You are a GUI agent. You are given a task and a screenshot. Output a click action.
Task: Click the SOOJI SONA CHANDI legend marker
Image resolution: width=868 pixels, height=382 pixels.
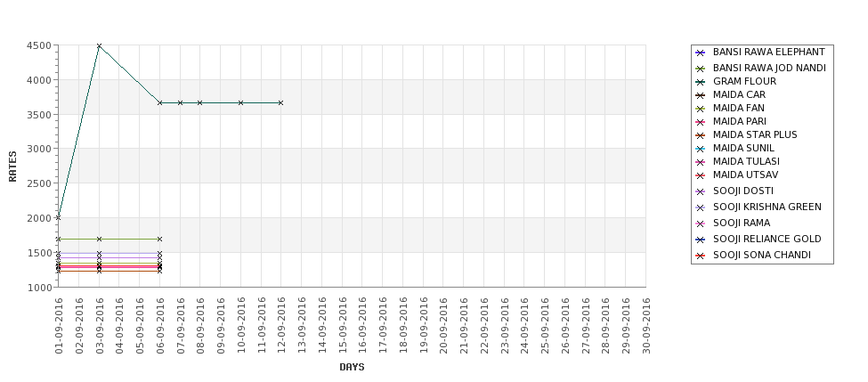(x=701, y=256)
